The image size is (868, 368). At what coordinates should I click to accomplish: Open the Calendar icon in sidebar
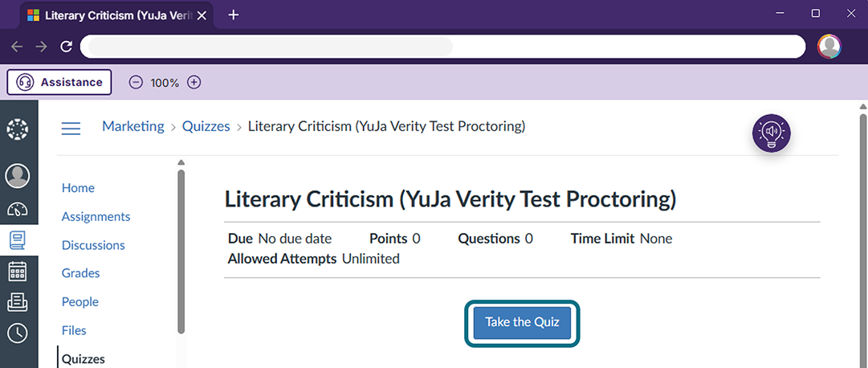18,271
